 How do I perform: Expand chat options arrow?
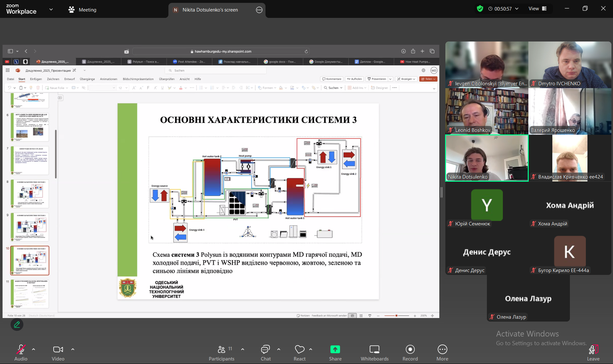click(x=279, y=349)
